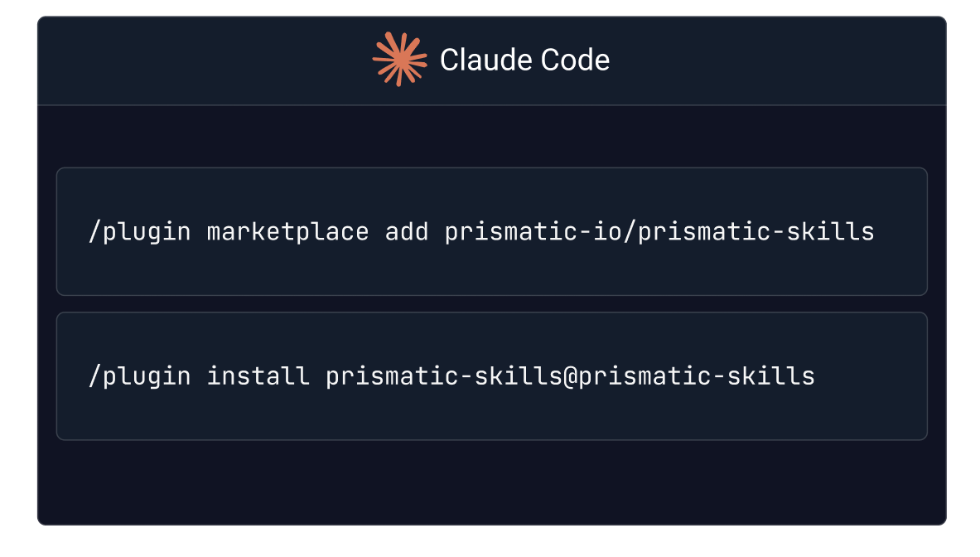Select the word "Code" in the title
The height and width of the screenshot is (557, 980).
pyautogui.click(x=575, y=60)
